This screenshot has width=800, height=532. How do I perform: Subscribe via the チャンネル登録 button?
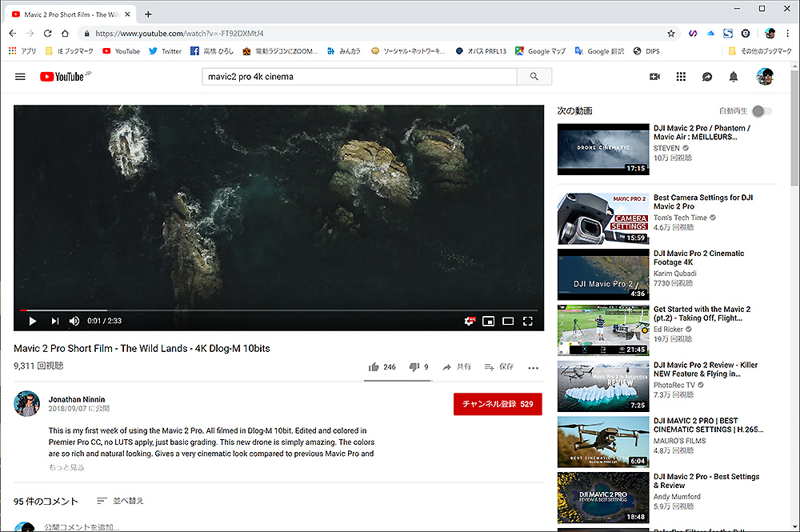click(498, 404)
